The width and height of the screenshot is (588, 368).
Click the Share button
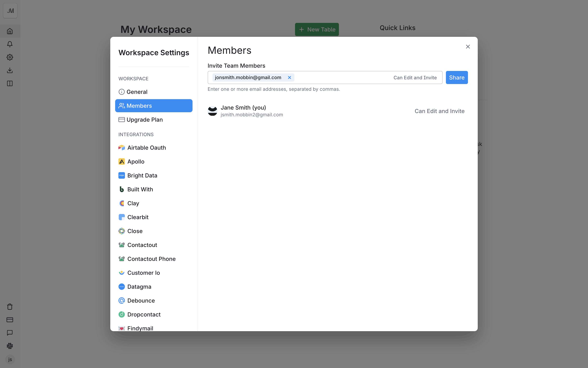(x=457, y=77)
